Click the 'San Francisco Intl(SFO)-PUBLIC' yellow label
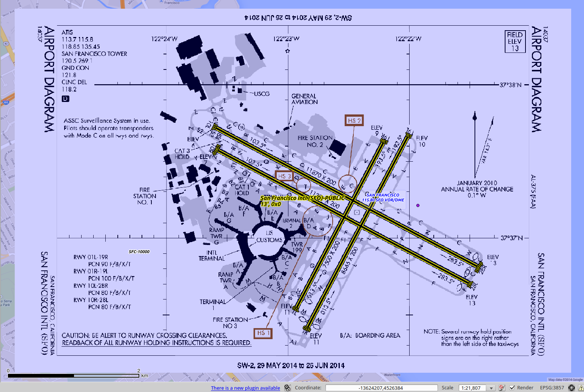This screenshot has height=392, width=584. pyautogui.click(x=303, y=198)
